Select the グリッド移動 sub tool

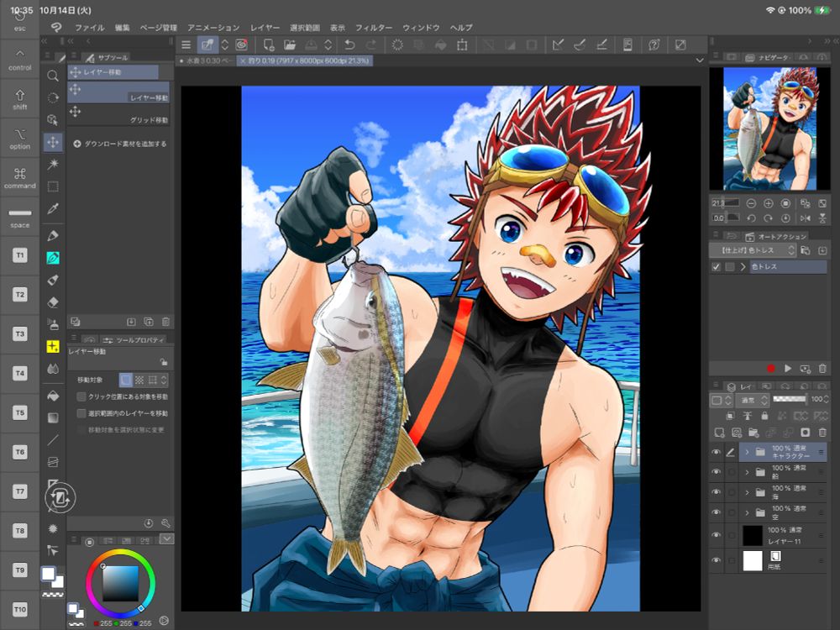[x=118, y=114]
